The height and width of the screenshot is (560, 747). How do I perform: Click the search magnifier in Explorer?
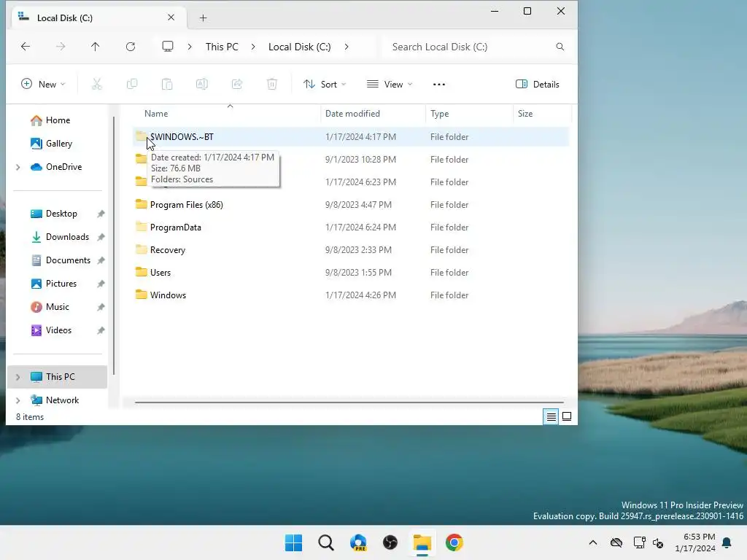click(560, 47)
